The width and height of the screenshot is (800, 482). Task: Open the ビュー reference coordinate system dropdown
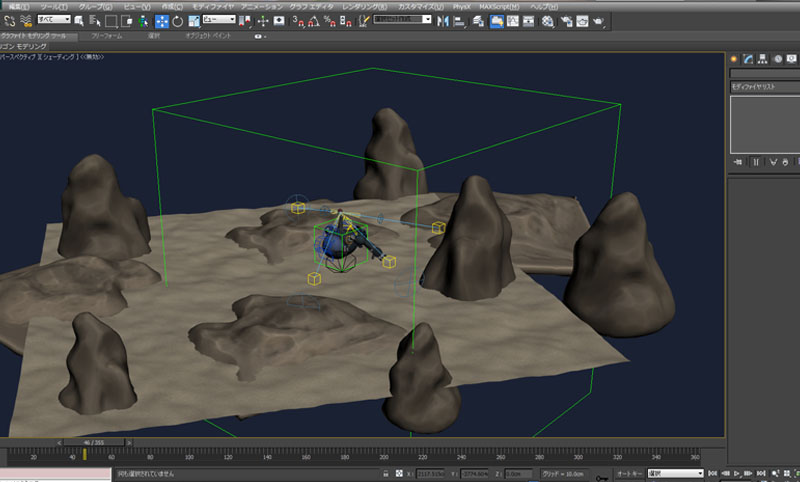pos(219,19)
